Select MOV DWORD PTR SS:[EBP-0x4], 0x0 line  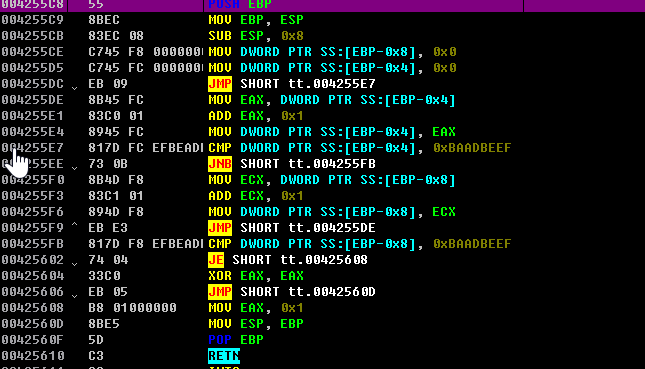tap(332, 68)
